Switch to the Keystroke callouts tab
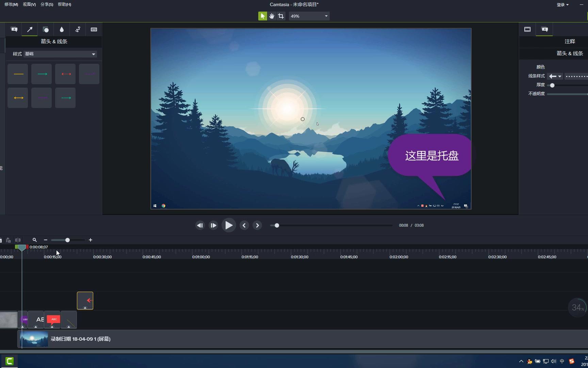Viewport: 588px width, 368px height. click(94, 29)
